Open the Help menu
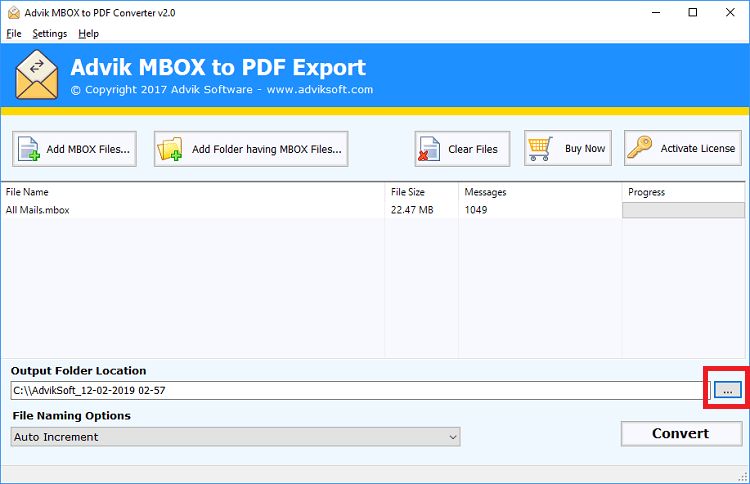750x484 pixels. [88, 33]
